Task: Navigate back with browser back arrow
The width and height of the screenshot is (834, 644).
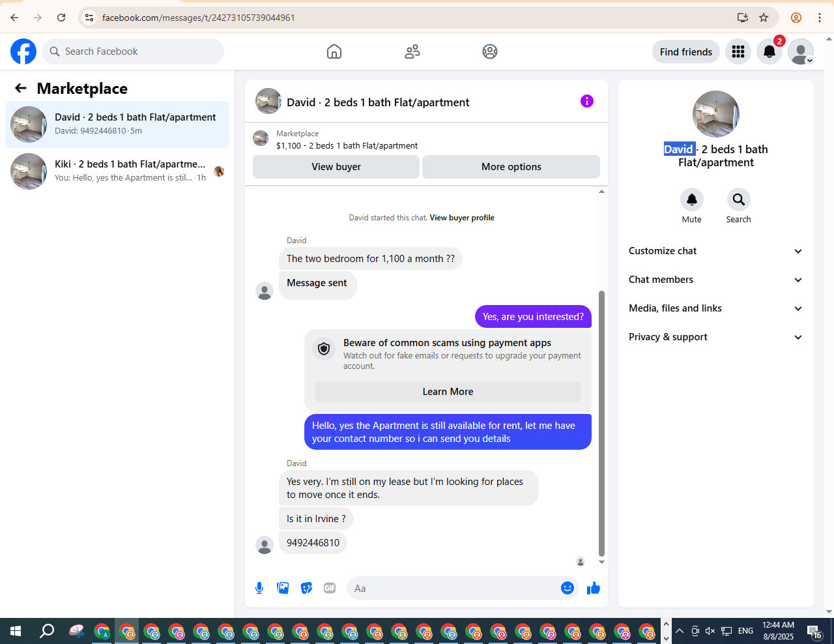Action: (x=14, y=18)
